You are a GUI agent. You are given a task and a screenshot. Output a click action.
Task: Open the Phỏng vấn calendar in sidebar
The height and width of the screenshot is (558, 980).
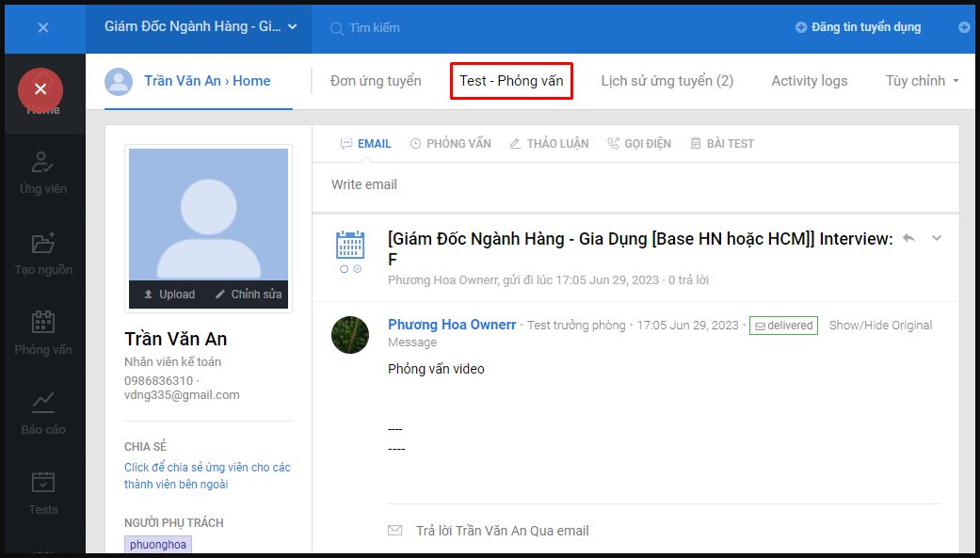pos(43,334)
